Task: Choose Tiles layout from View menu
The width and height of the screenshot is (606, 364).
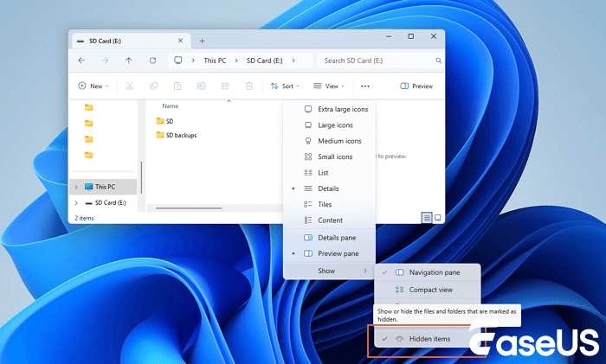Action: coord(325,204)
